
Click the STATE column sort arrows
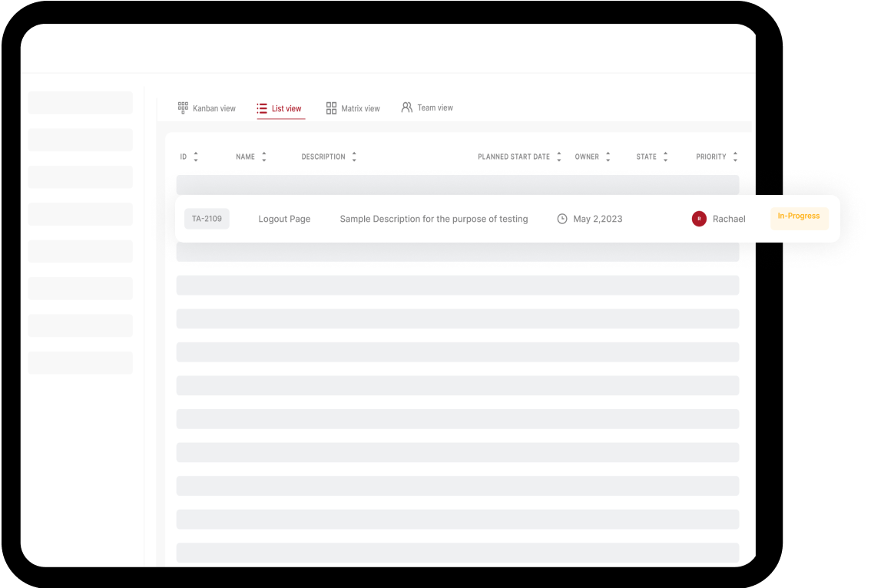pos(665,156)
